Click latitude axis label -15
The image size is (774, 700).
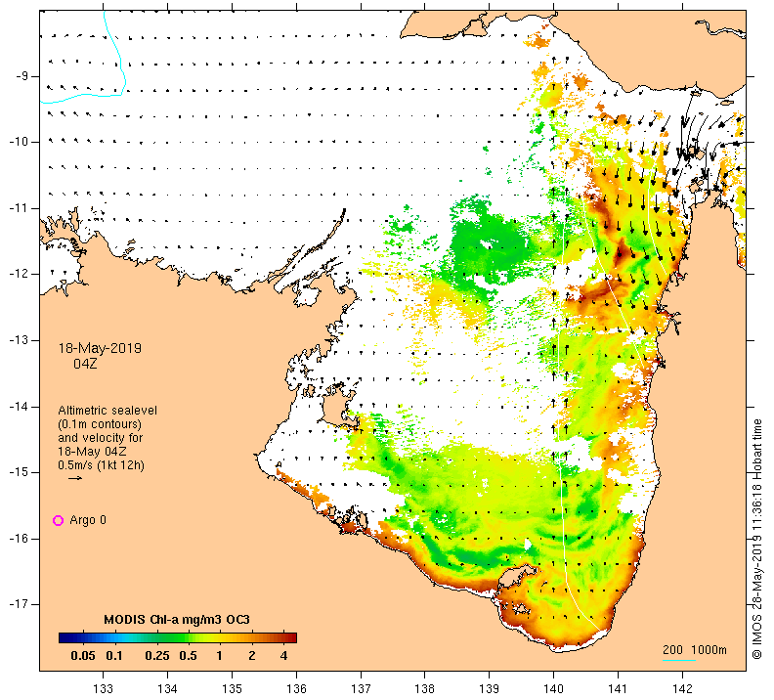pos(19,472)
